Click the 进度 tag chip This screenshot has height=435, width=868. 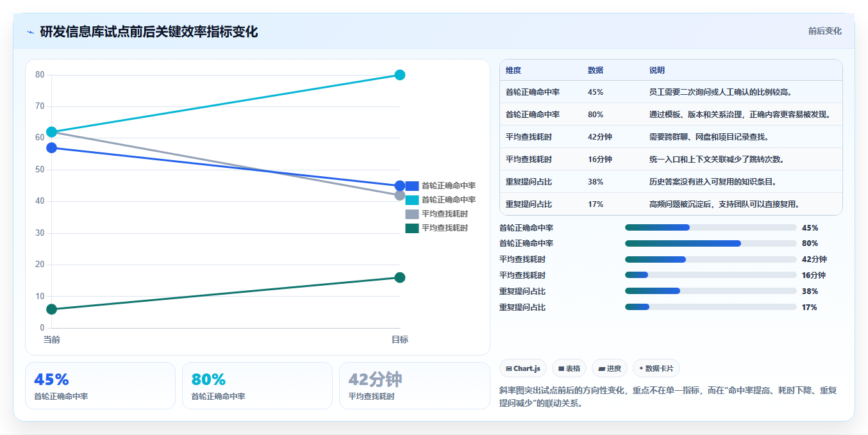coord(610,368)
